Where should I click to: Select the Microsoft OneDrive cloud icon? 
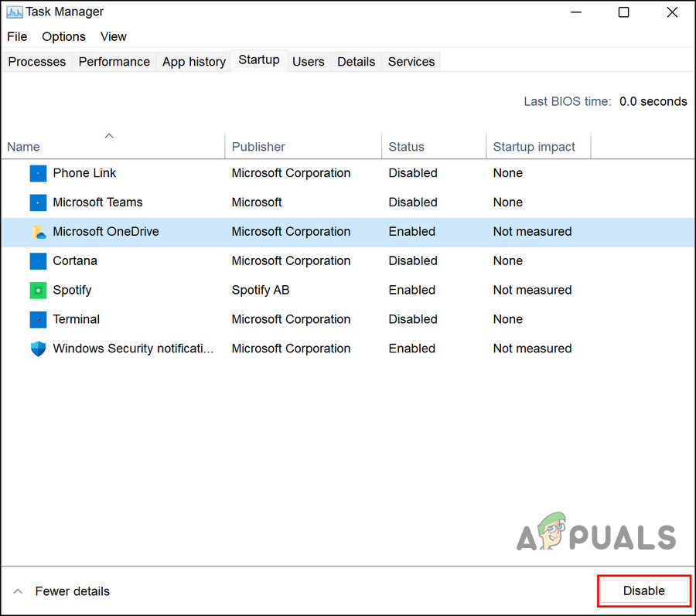click(38, 231)
